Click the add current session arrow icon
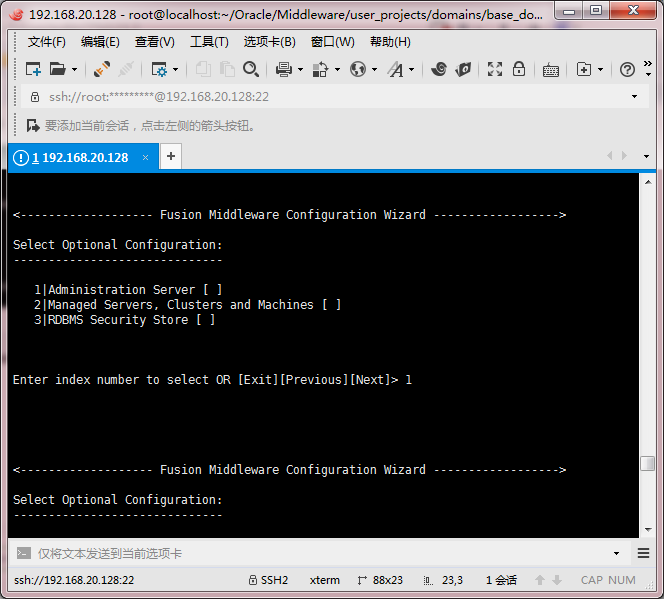 pos(33,126)
